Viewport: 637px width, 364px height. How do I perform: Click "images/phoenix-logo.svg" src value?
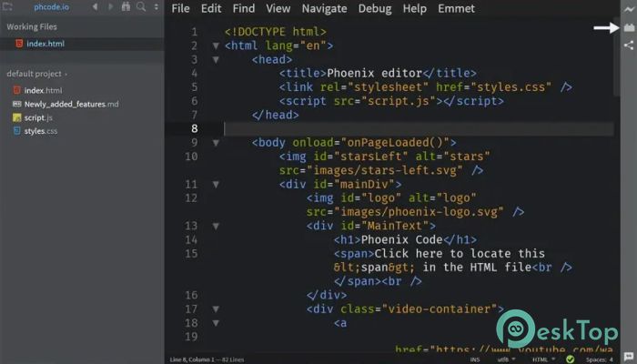(419, 212)
